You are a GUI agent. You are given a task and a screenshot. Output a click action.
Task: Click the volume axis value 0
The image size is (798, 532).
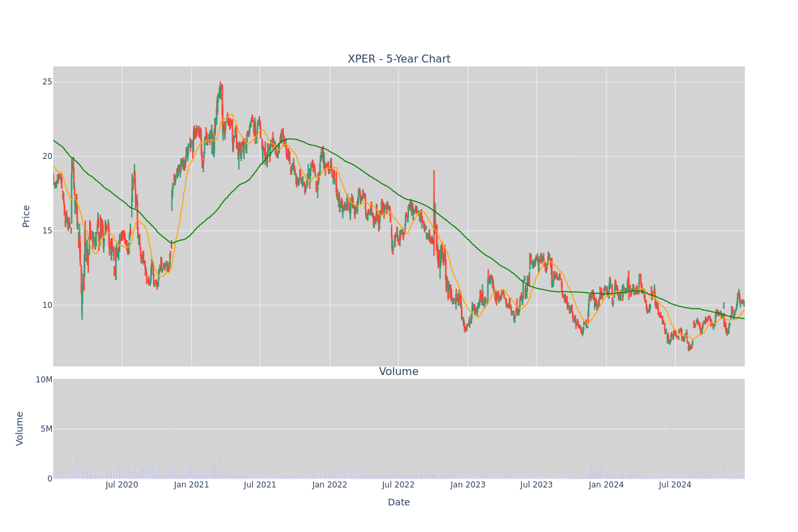point(50,479)
